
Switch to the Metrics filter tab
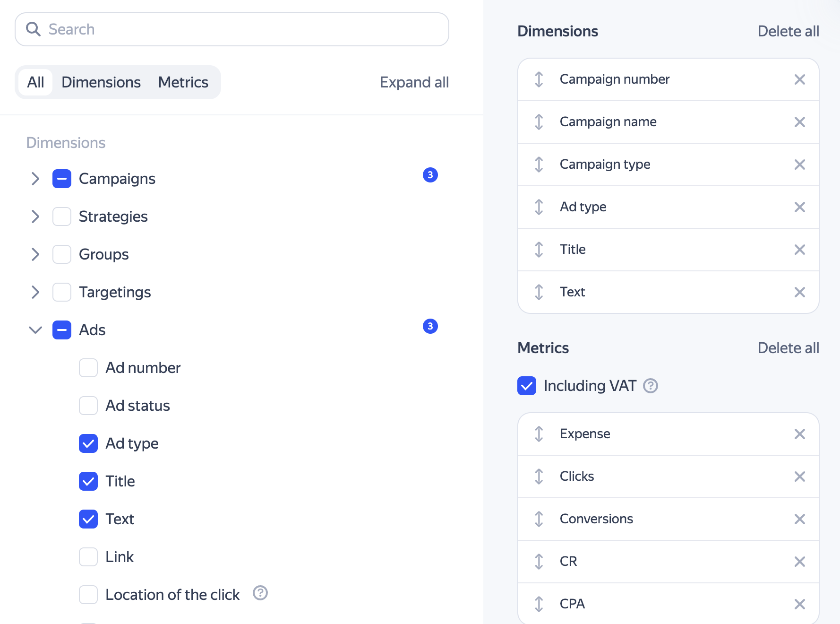pos(183,82)
